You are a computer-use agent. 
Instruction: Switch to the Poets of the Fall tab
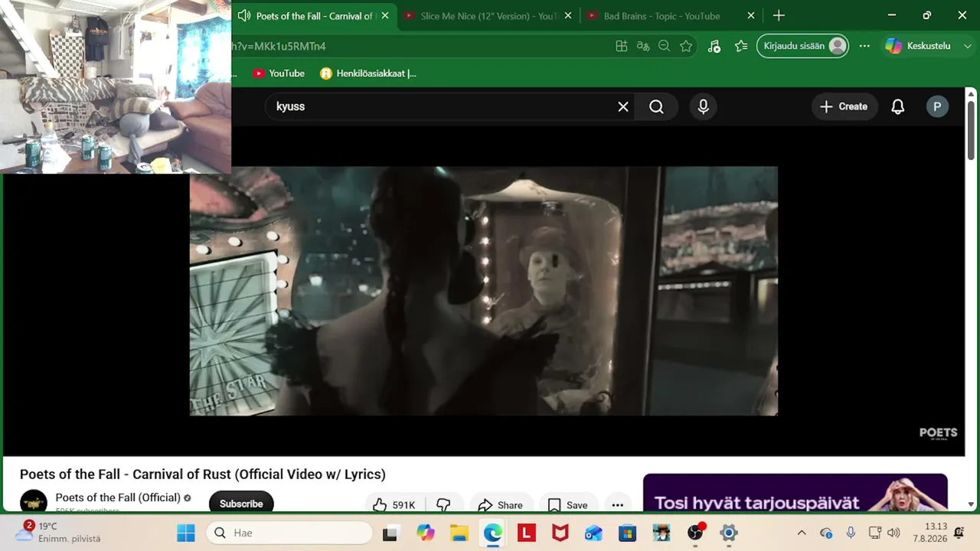point(313,16)
